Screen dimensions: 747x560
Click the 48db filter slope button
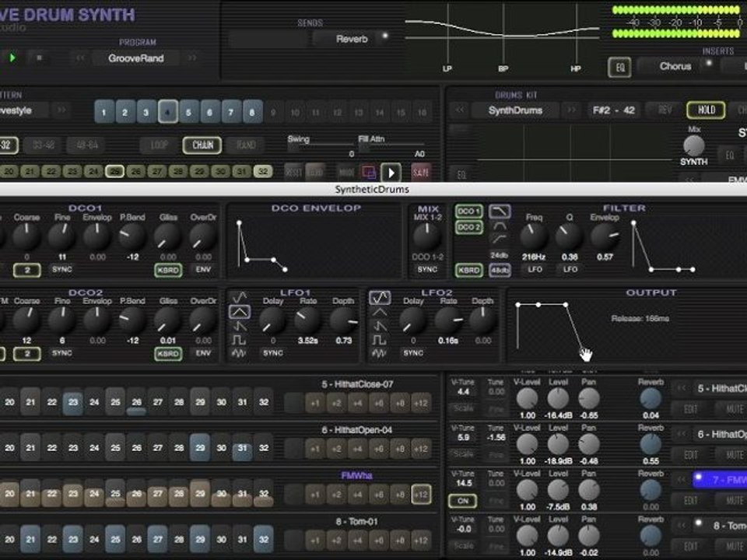click(499, 270)
